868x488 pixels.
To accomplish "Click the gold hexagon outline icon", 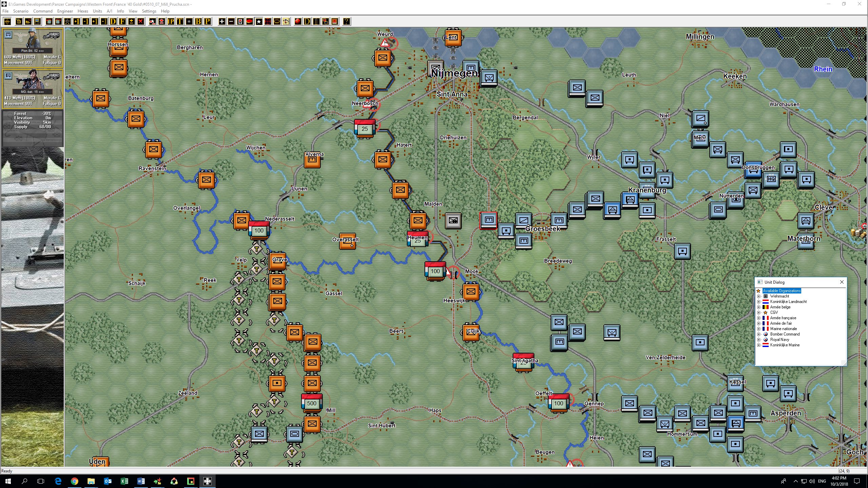I will coord(277,22).
